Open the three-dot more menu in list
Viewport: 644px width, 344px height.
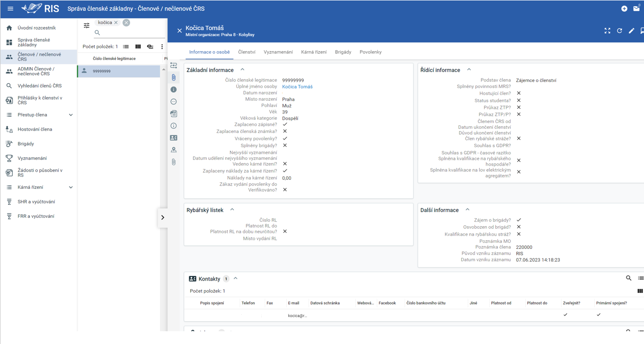click(x=162, y=46)
